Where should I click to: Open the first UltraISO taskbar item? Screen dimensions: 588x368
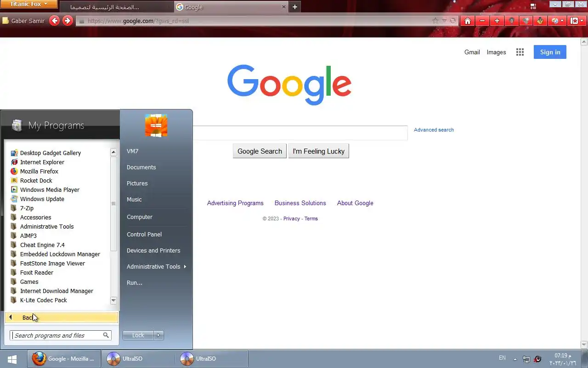pyautogui.click(x=138, y=359)
